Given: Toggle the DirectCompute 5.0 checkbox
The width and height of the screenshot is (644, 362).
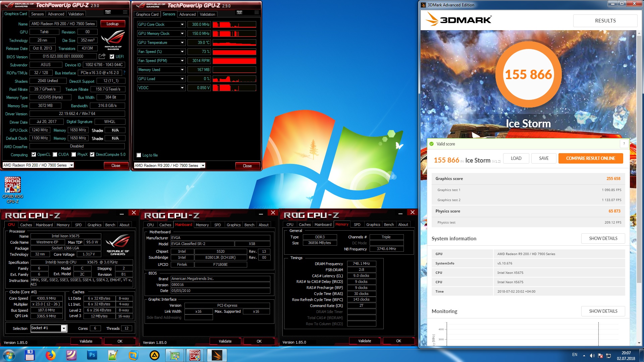Looking at the screenshot, I should (x=92, y=155).
